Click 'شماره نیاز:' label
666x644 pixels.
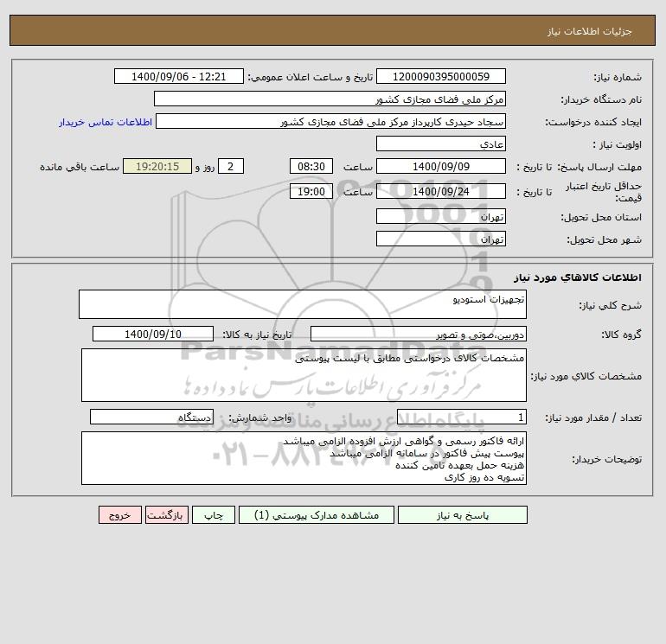618,77
